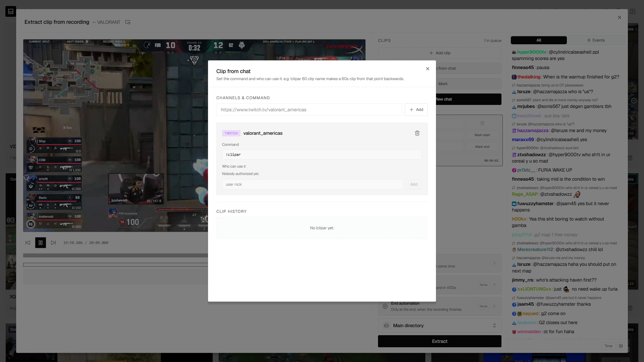
Task: Delete the clip with the trash icon
Action: pyautogui.click(x=482, y=123)
